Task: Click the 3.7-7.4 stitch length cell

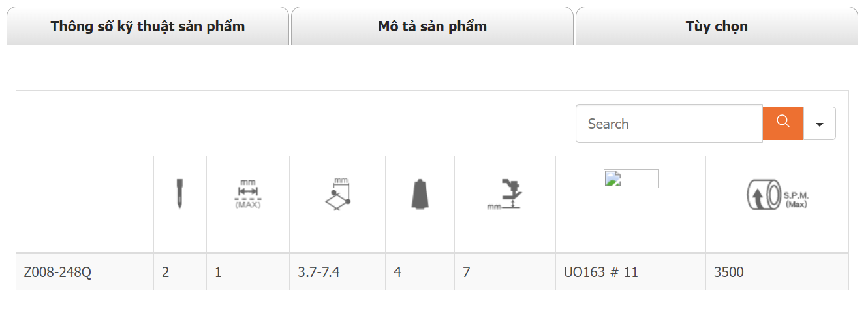Action: click(337, 272)
